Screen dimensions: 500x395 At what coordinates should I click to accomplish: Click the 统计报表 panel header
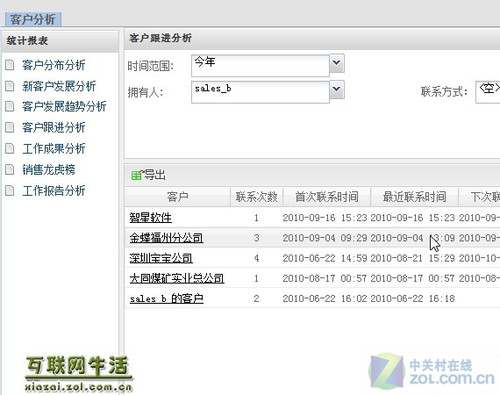coord(60,41)
